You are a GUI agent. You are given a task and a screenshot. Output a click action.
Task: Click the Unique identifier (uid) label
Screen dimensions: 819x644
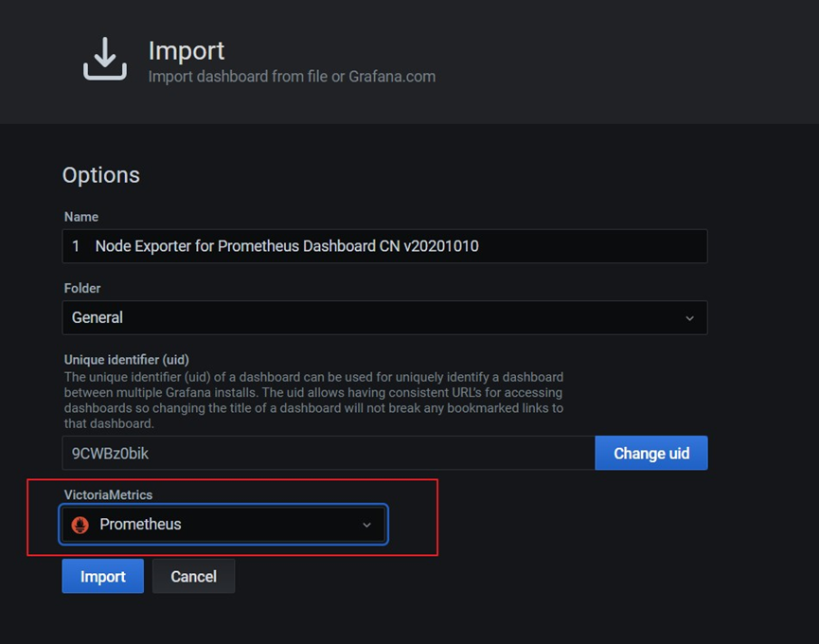tap(127, 360)
